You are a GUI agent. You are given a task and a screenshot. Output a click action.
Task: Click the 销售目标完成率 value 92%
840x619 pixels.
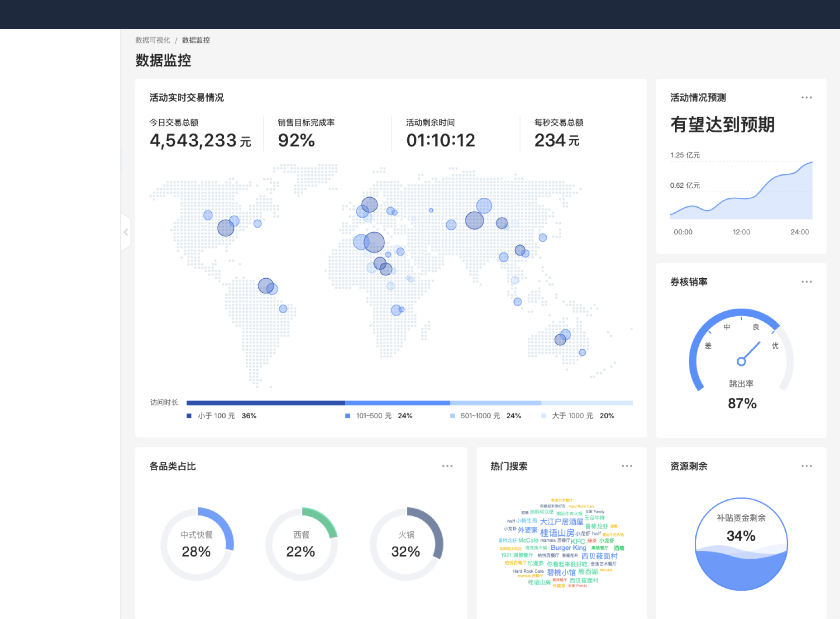(x=296, y=141)
